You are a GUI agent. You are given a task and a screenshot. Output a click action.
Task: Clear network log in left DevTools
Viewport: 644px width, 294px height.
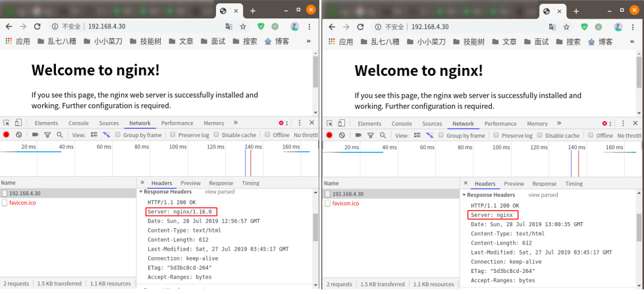(x=19, y=134)
